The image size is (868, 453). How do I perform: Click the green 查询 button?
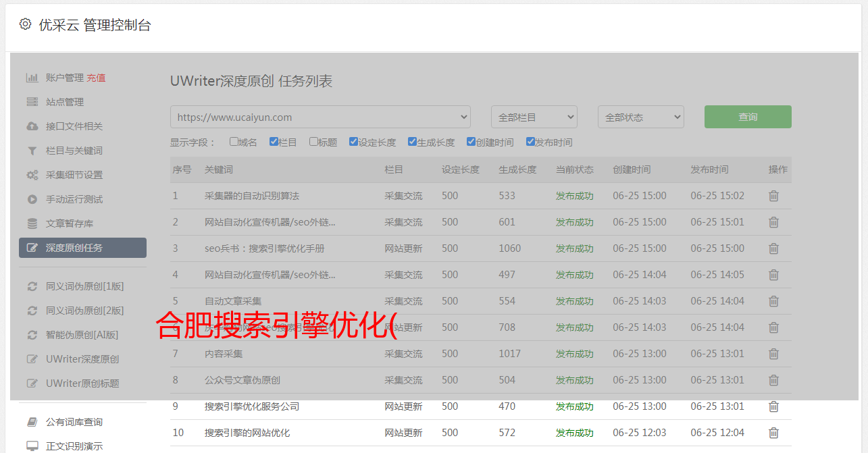pos(748,117)
